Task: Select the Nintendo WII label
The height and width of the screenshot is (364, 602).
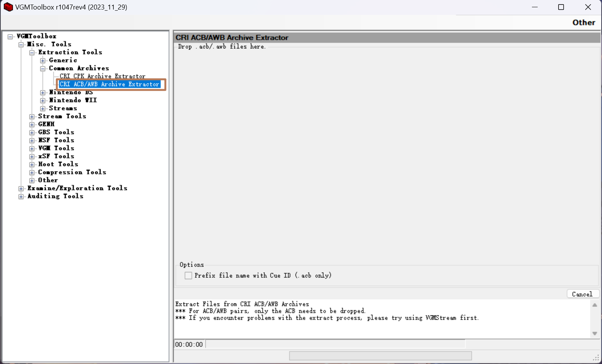Action: (x=73, y=100)
